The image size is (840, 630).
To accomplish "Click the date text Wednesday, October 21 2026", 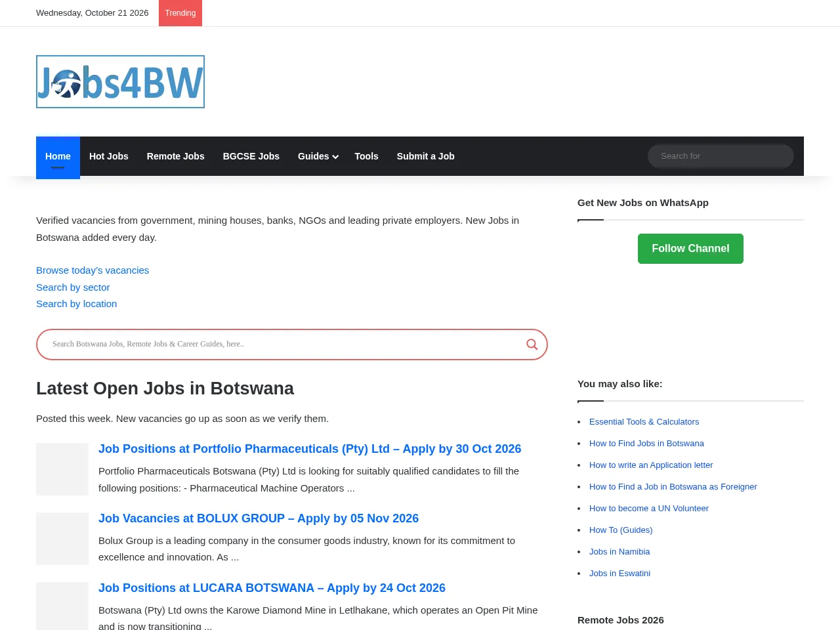I will click(93, 13).
